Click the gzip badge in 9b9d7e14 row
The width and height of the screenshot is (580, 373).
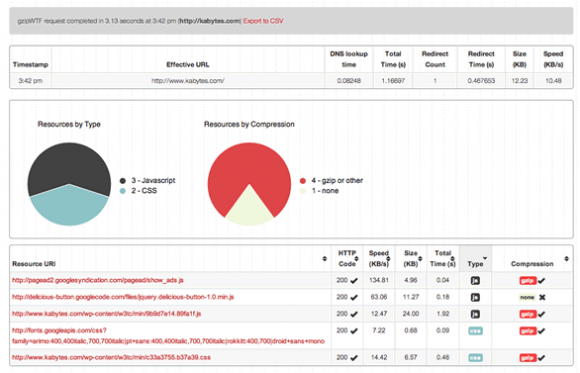[x=528, y=314]
